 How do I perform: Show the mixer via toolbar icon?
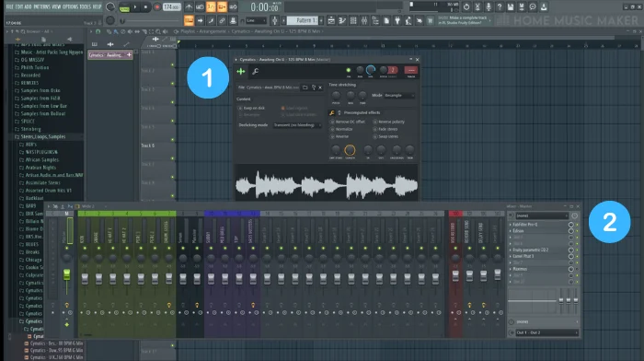pyautogui.click(x=364, y=20)
